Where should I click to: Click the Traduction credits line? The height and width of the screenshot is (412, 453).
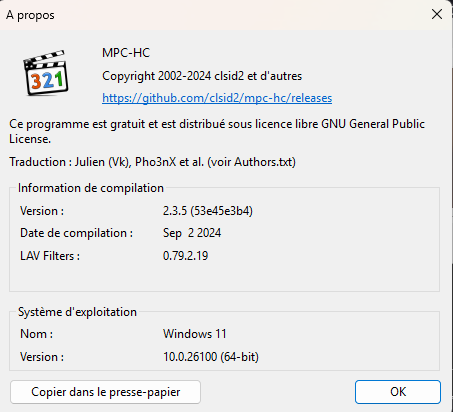pyautogui.click(x=152, y=162)
